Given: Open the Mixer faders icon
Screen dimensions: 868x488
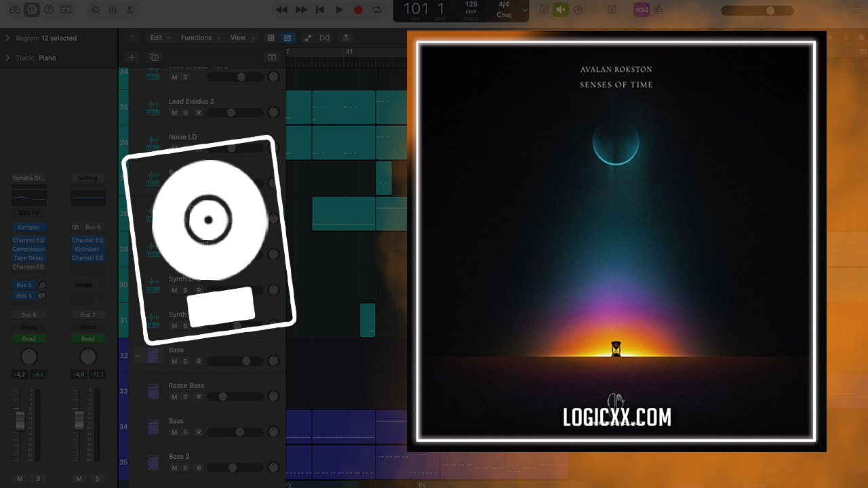Looking at the screenshot, I should [x=113, y=9].
